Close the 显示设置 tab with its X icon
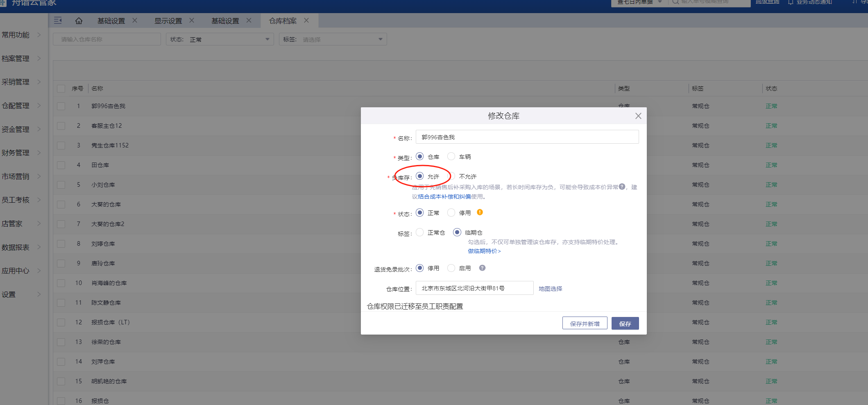868x405 pixels. [192, 20]
